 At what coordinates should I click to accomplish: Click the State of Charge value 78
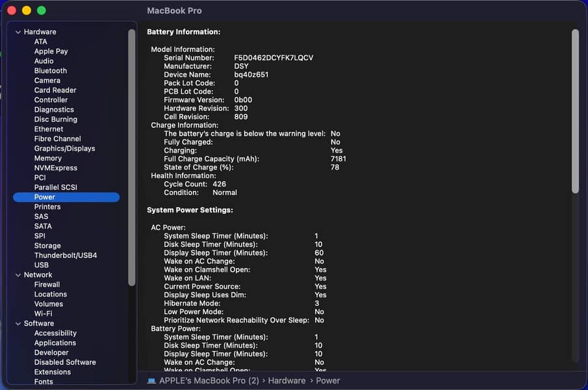click(335, 167)
